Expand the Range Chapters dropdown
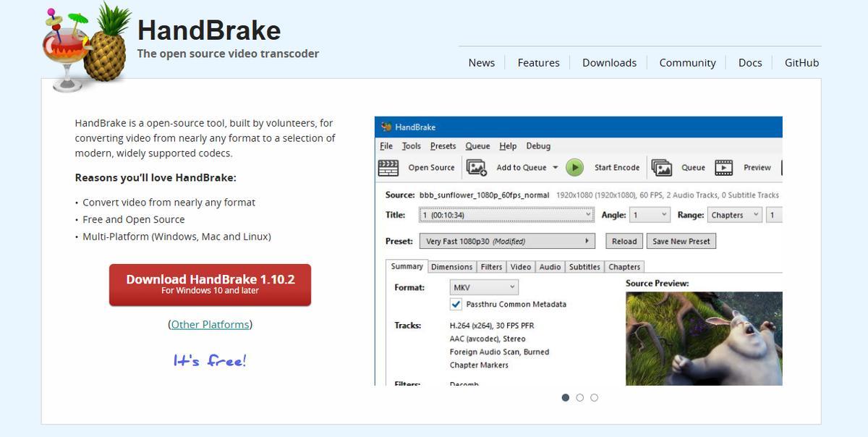This screenshot has width=868, height=437. pos(734,215)
